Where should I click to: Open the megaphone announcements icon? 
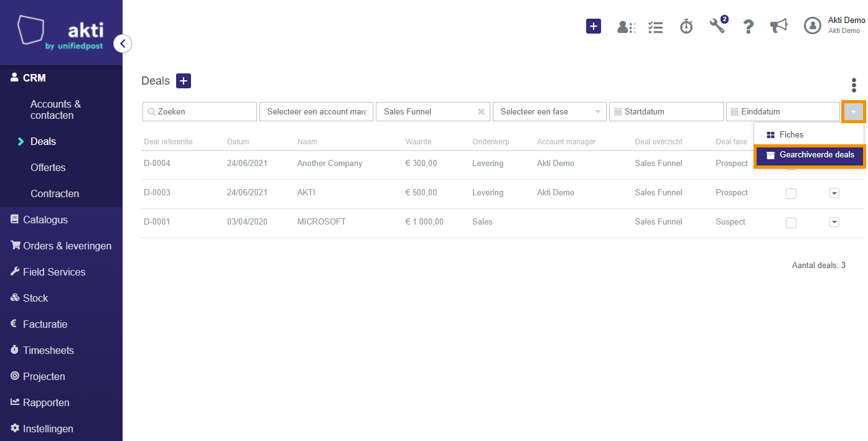click(778, 26)
